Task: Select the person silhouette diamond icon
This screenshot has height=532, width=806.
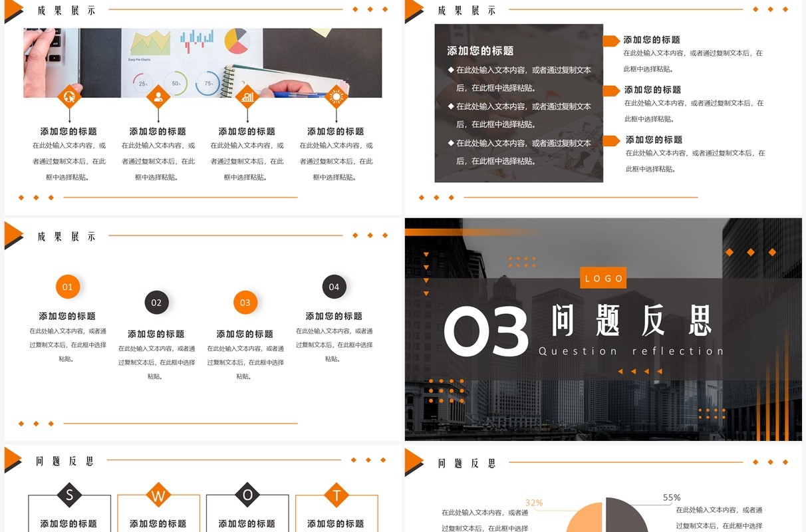Action: pyautogui.click(x=158, y=97)
